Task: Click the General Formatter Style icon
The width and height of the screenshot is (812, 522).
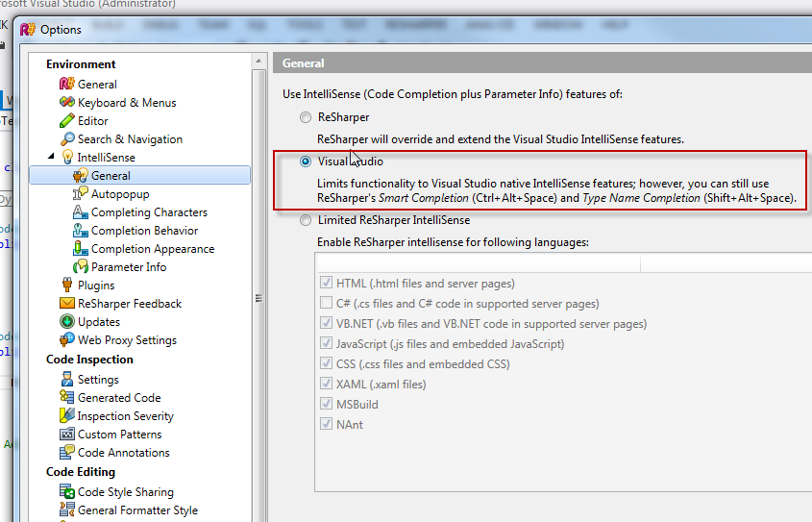Action: (67, 510)
